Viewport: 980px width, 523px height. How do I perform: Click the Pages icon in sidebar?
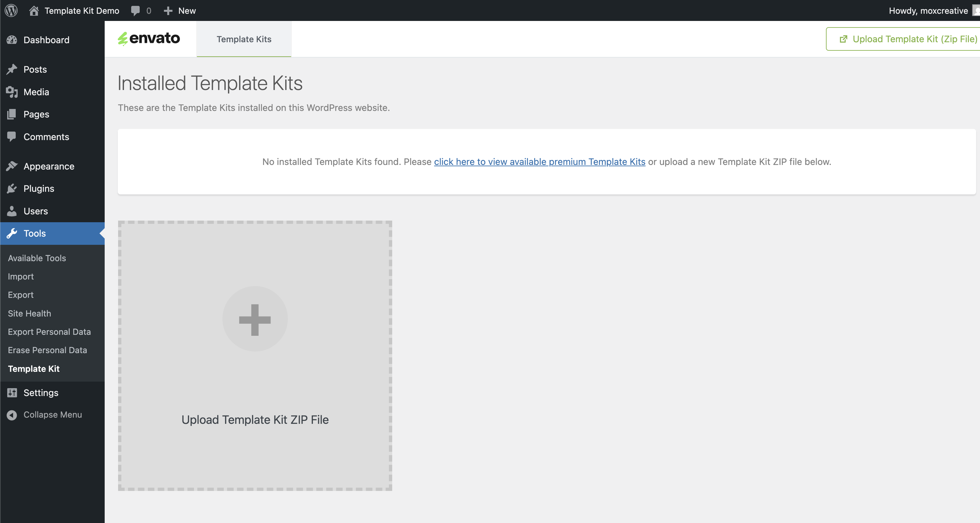pos(12,114)
